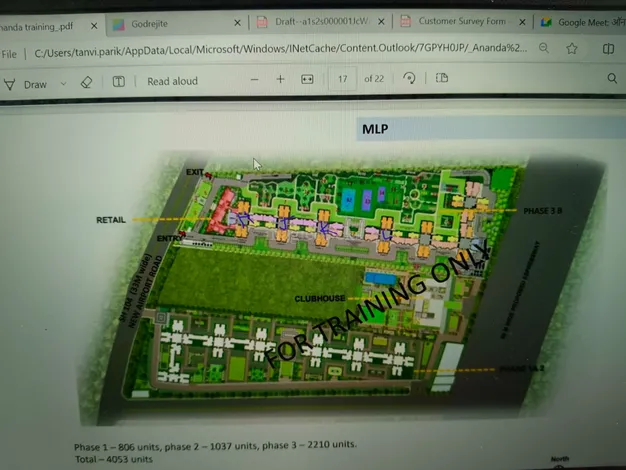Screen dimensions: 626x470
Task: Close the Godrejite tab
Action: (x=238, y=22)
